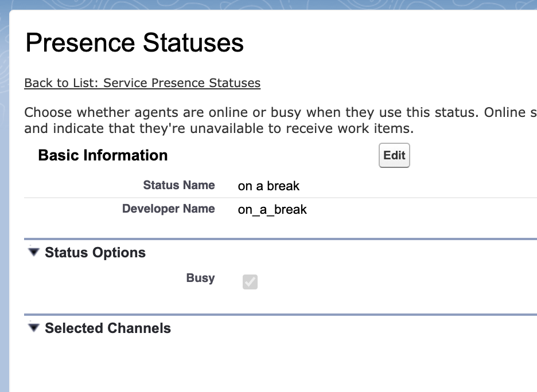The height and width of the screenshot is (392, 537).
Task: Click the Basic Information heading
Action: pyautogui.click(x=103, y=155)
